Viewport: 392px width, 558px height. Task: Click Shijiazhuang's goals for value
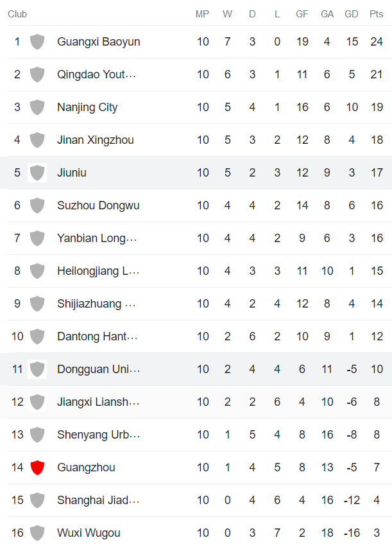coord(302,304)
